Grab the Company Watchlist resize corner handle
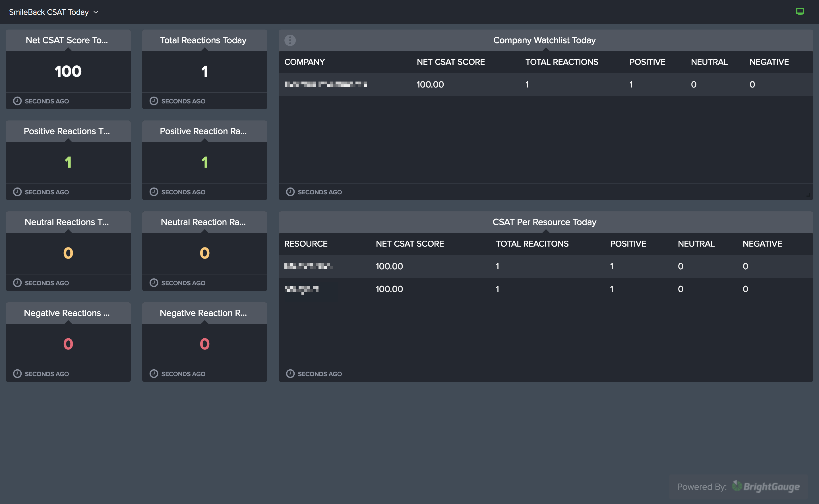 click(x=808, y=195)
